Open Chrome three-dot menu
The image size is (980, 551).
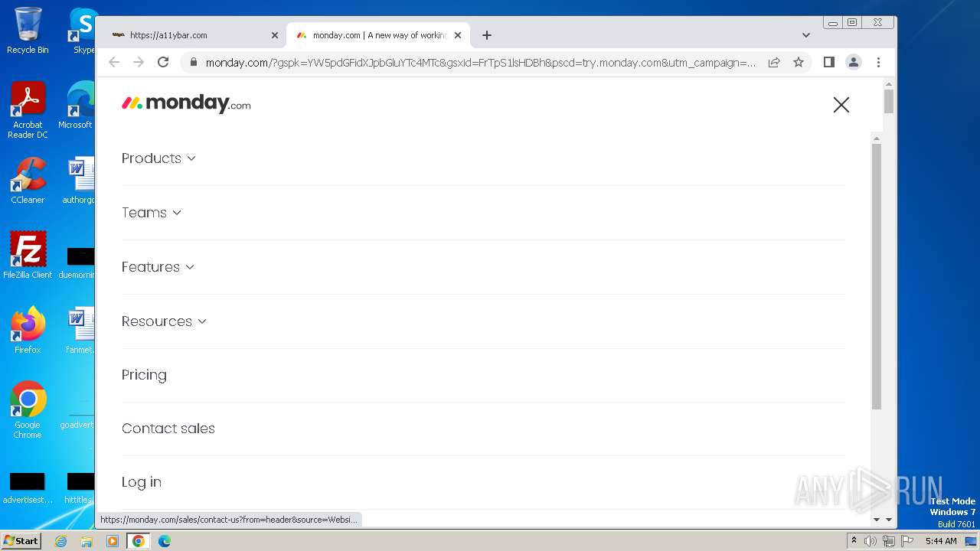tap(878, 62)
